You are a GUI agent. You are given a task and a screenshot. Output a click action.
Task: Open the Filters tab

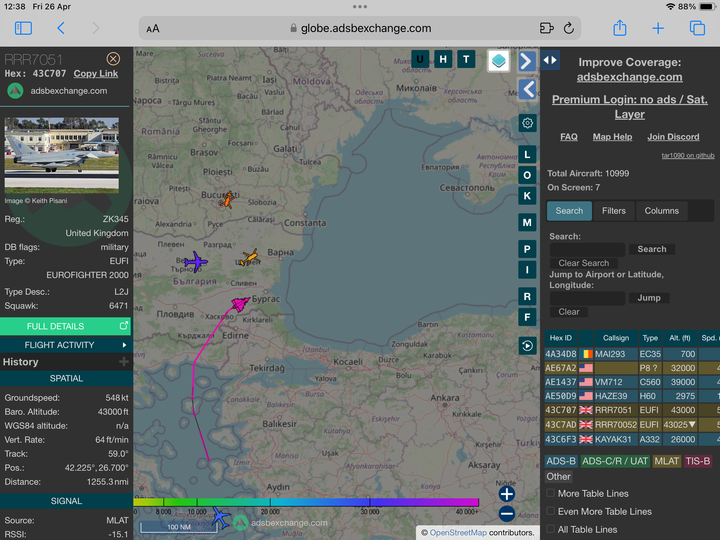(x=613, y=211)
